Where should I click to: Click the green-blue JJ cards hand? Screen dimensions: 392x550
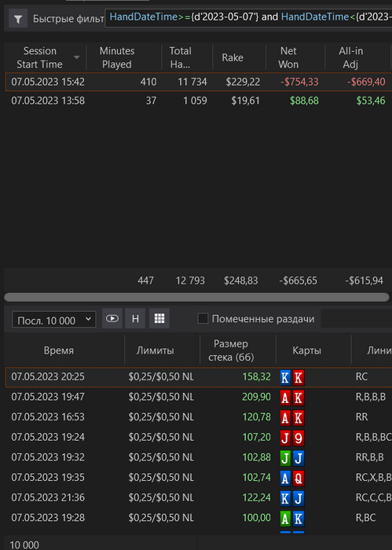click(x=292, y=458)
